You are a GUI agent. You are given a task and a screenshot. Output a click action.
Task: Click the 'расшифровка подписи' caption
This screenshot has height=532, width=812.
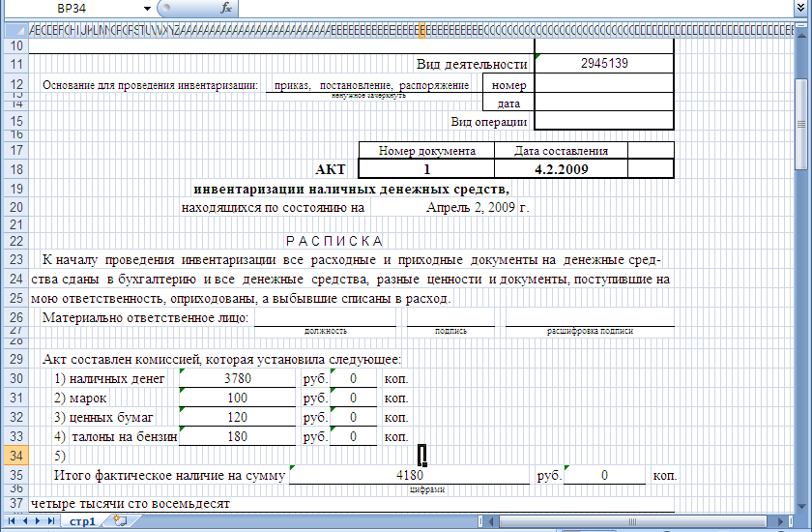point(590,331)
